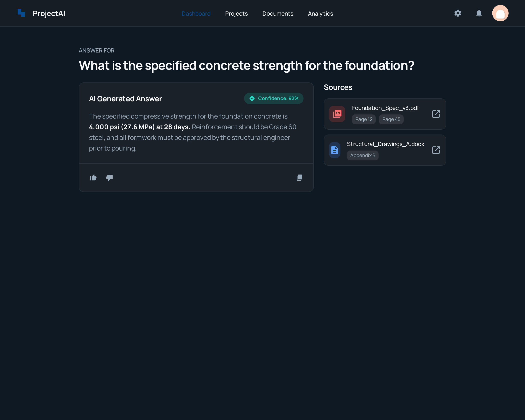Select the Page 12 source reference
525x420 pixels.
(x=364, y=119)
